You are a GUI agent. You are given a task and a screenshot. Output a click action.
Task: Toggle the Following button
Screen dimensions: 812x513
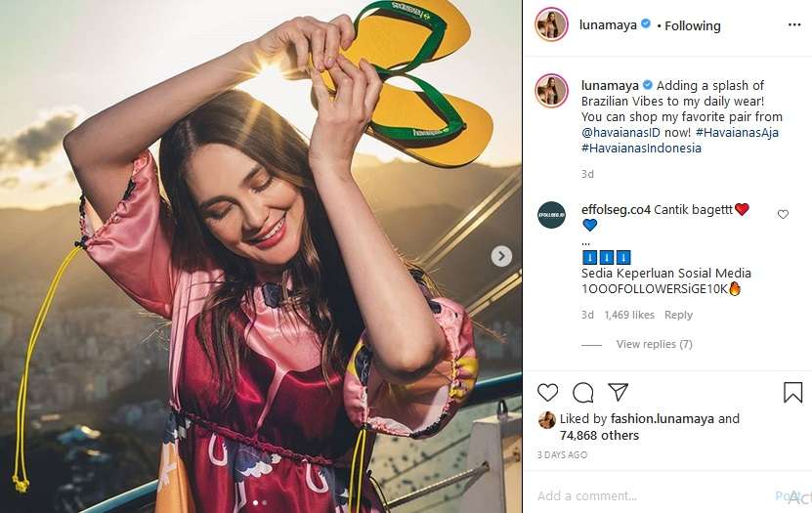(693, 25)
